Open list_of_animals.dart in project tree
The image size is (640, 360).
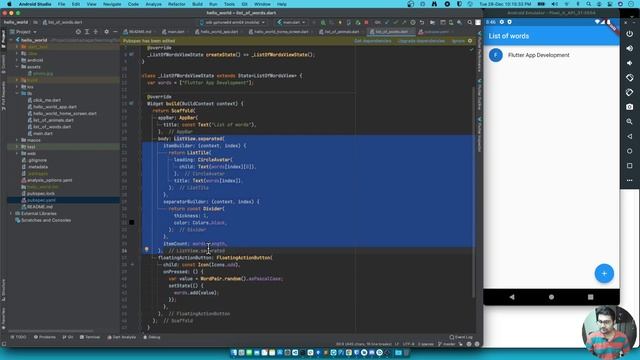click(53, 120)
